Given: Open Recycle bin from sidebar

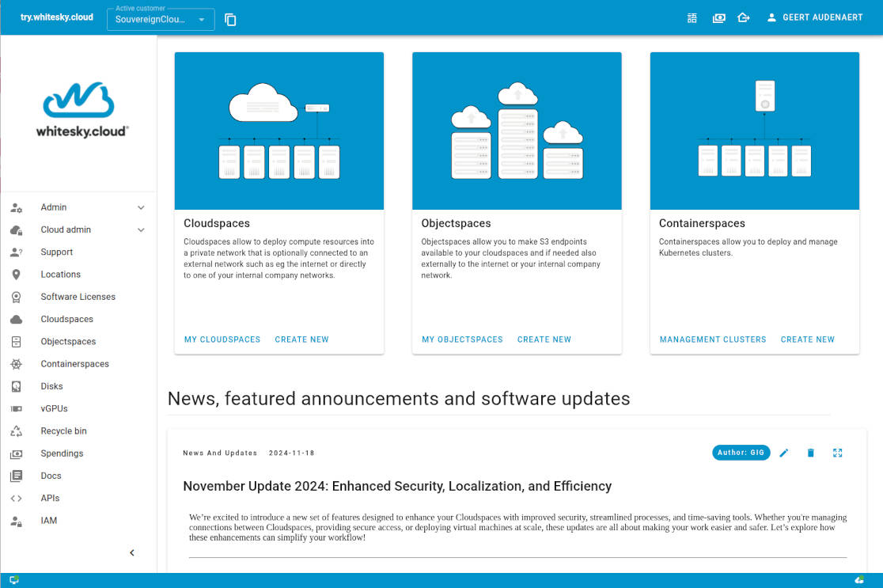Looking at the screenshot, I should point(63,431).
